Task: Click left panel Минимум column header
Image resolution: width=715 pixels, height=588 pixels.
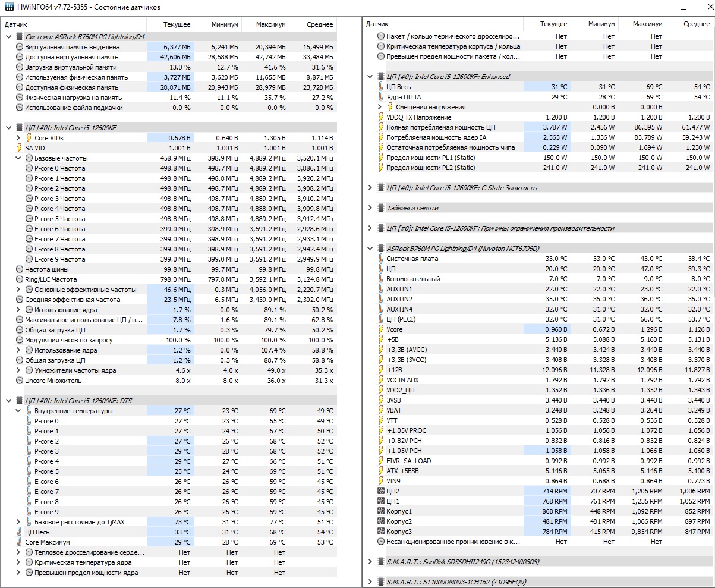Action: click(218, 24)
